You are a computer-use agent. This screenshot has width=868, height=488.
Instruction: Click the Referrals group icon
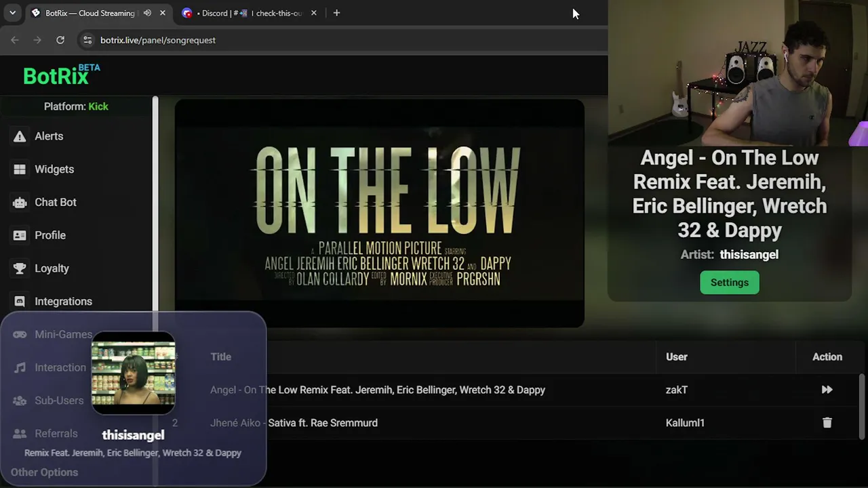20,434
